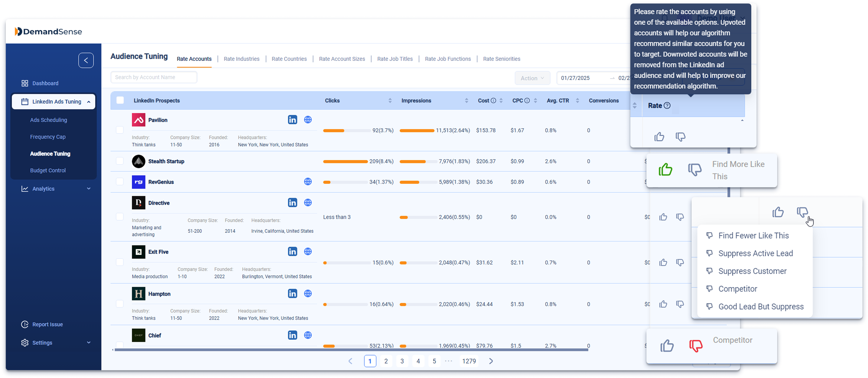
Task: Click the Cost column info icon
Action: 493,100
